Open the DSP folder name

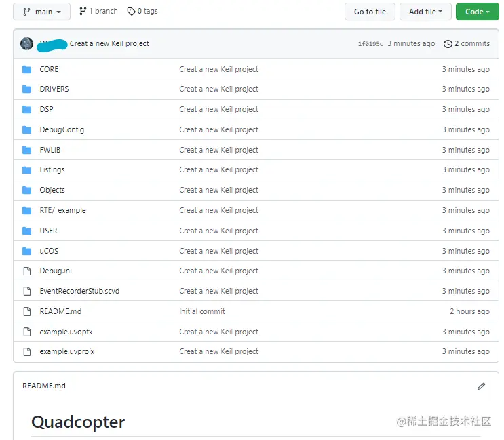tap(46, 110)
